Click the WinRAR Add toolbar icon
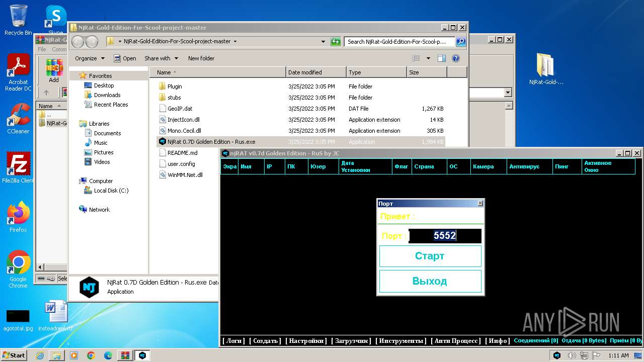 click(54, 70)
